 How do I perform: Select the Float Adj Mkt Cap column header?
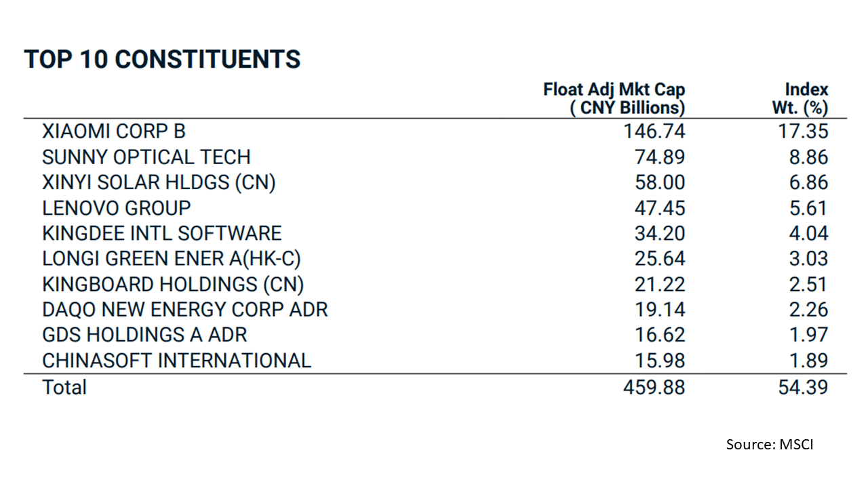tap(614, 99)
